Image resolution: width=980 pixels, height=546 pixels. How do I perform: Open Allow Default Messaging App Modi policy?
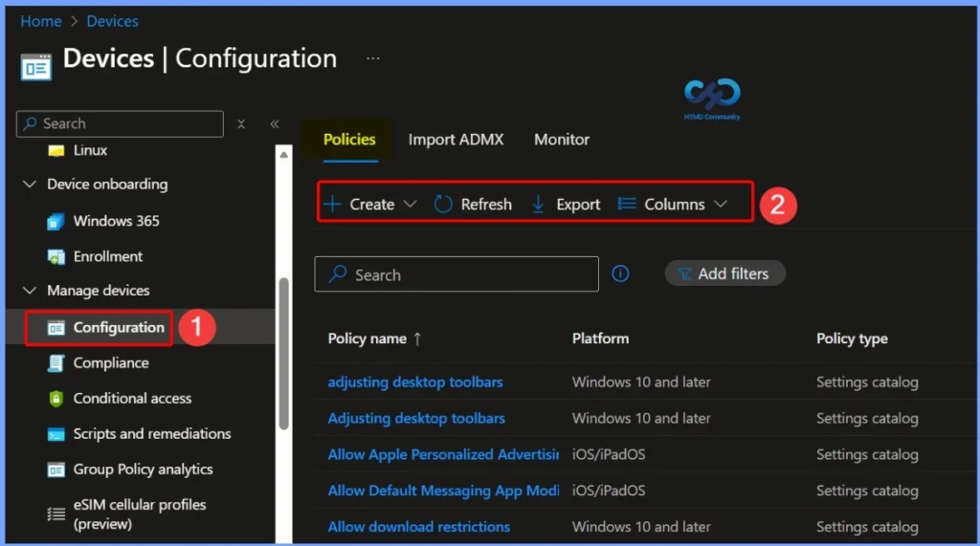tap(443, 491)
